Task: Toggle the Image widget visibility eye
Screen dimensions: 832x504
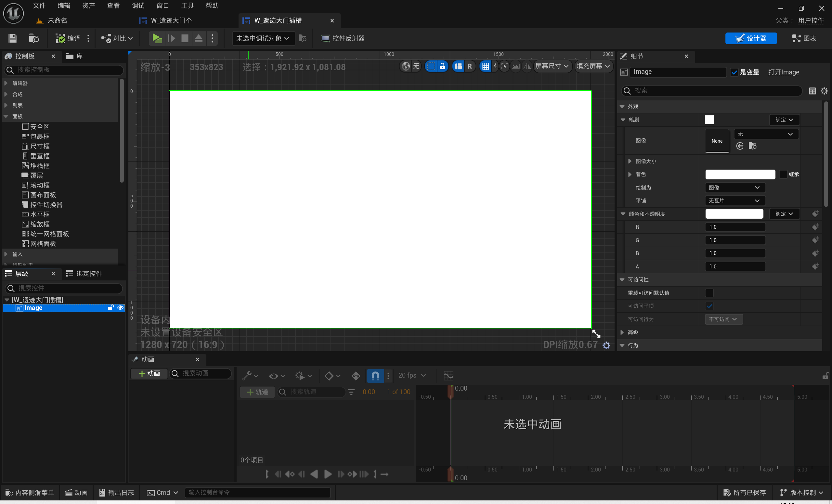Action: click(x=120, y=308)
